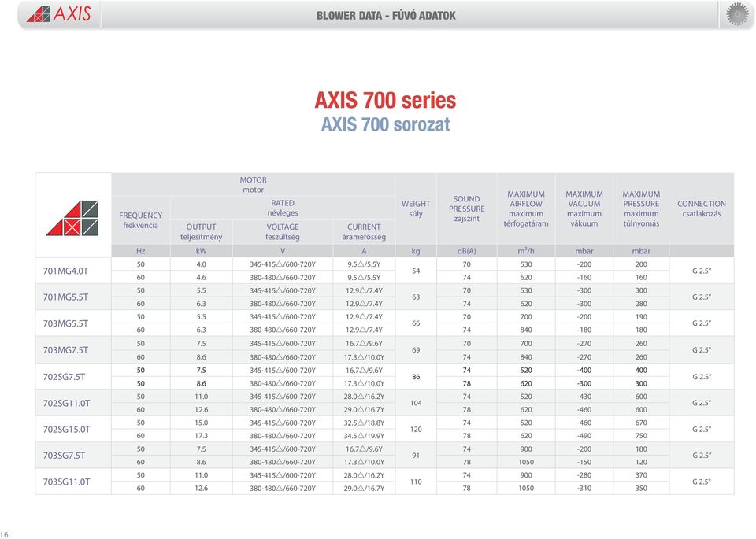The image size is (756, 539).
Task: Click the current cell 34.5△/19.9Y
Action: pos(364,435)
